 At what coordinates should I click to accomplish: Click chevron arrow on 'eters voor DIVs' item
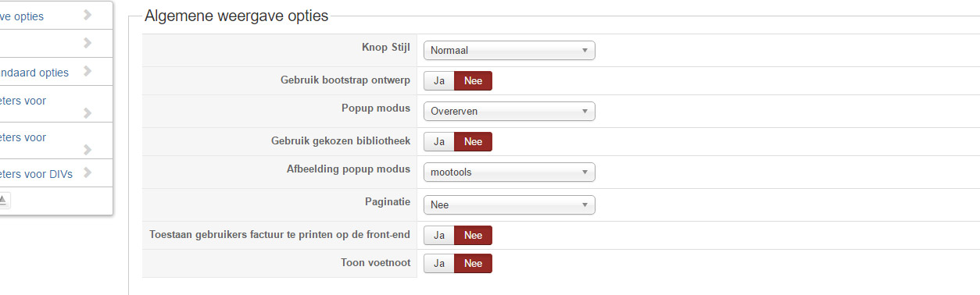(88, 172)
